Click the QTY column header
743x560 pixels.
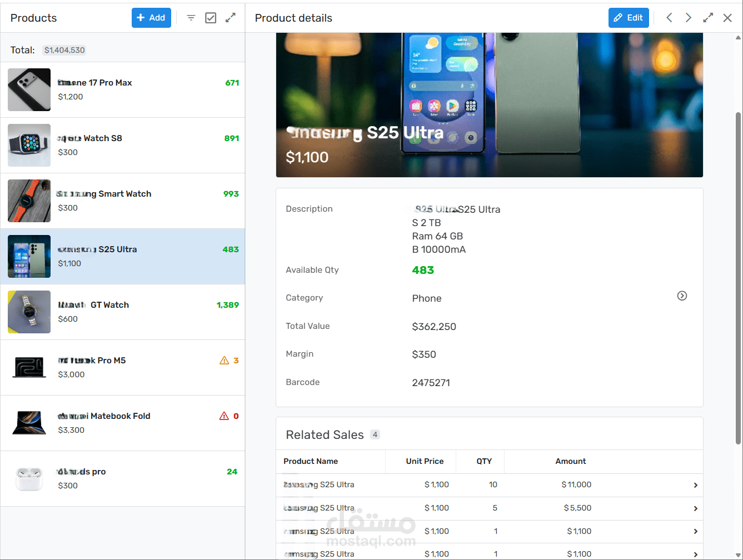484,461
